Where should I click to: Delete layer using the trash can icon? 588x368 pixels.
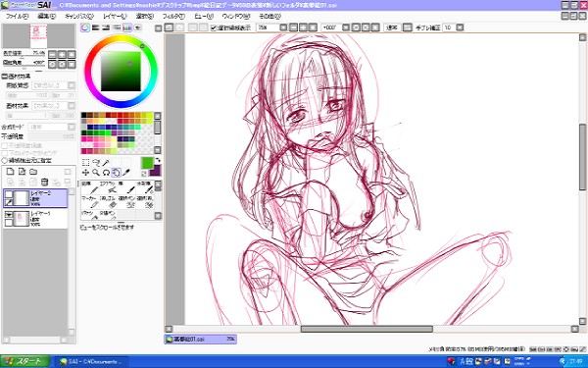(x=44, y=183)
